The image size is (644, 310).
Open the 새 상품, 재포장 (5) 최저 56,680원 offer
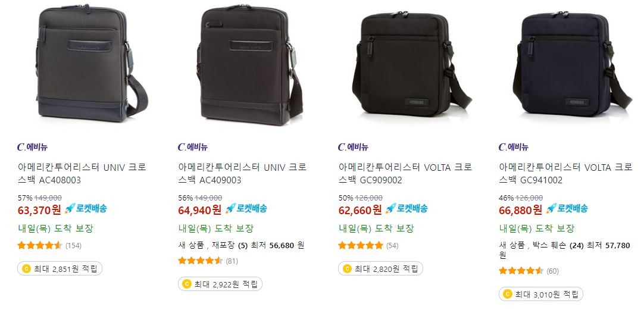point(241,246)
